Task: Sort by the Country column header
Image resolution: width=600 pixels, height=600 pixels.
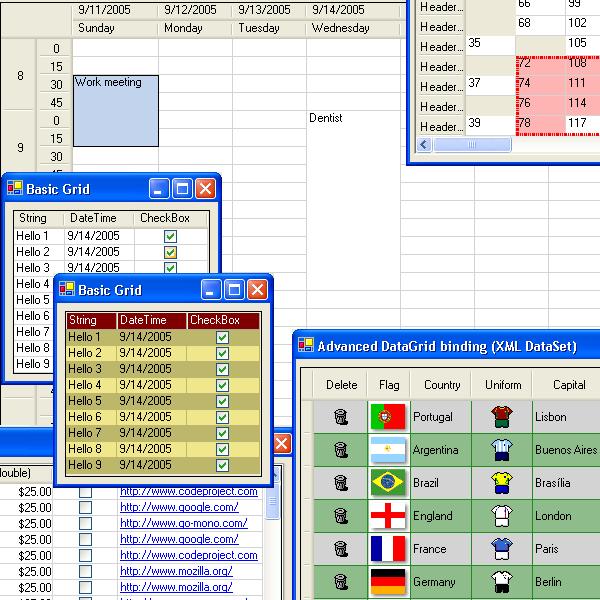Action: 442,385
